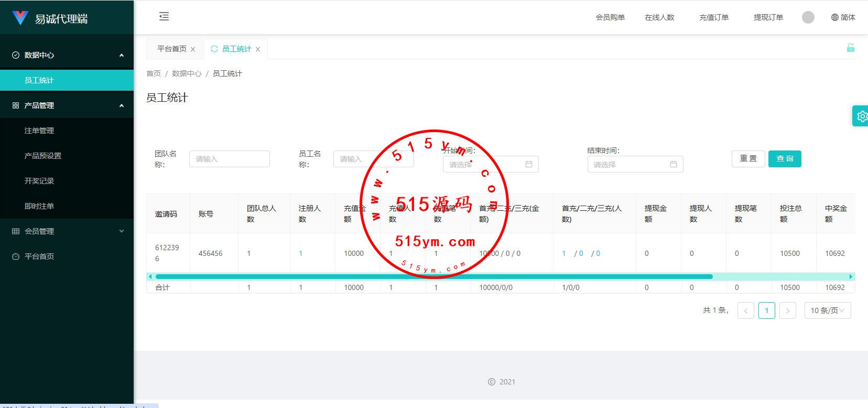
Task: Open 充值订单 in the top bar
Action: (713, 17)
